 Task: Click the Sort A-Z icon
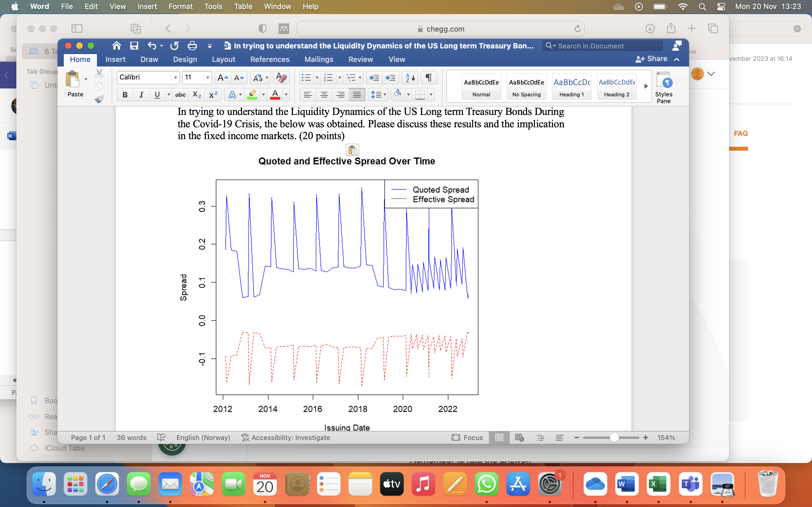pyautogui.click(x=410, y=78)
